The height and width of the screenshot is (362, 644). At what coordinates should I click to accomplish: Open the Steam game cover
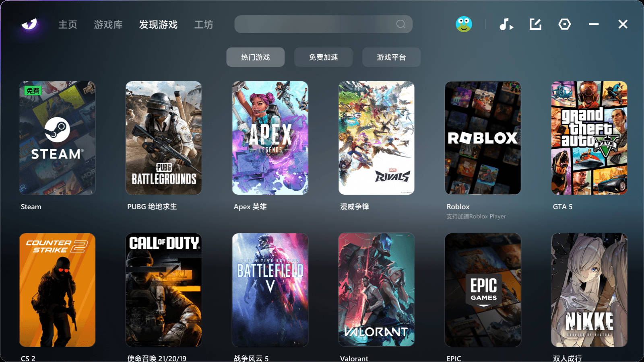[x=57, y=138]
